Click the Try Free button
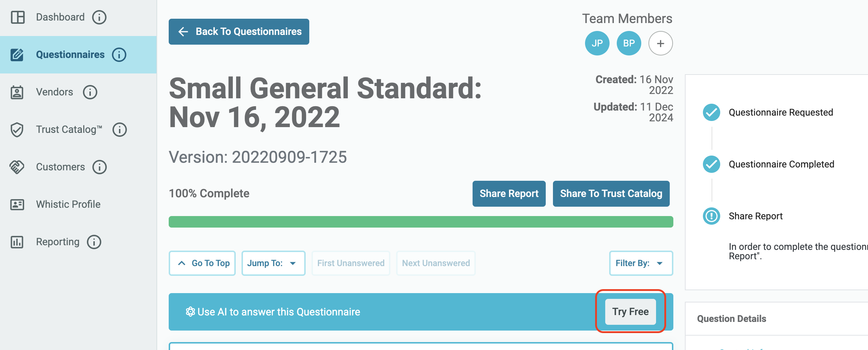The height and width of the screenshot is (350, 868). point(630,312)
